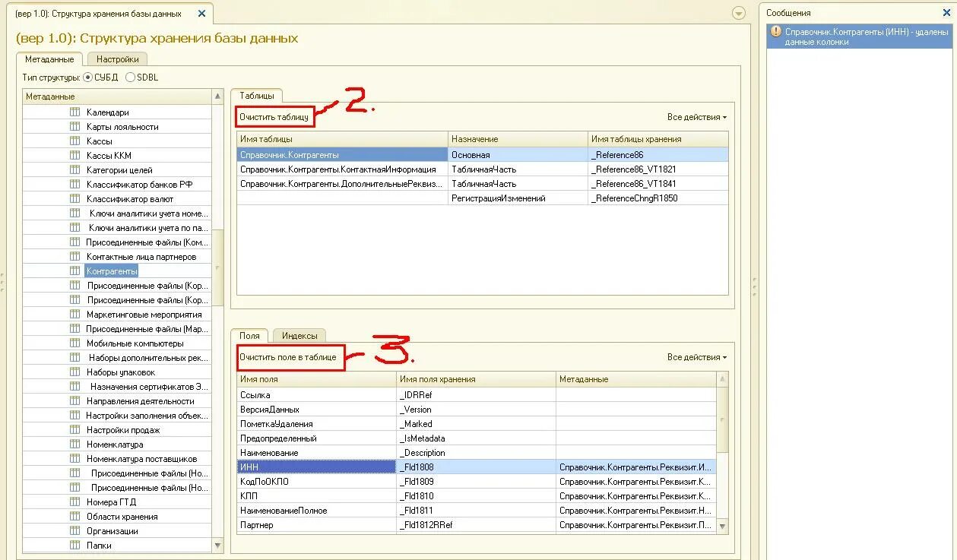Sort by Метаданные column in fields table
This screenshot has height=560, width=957.
636,379
